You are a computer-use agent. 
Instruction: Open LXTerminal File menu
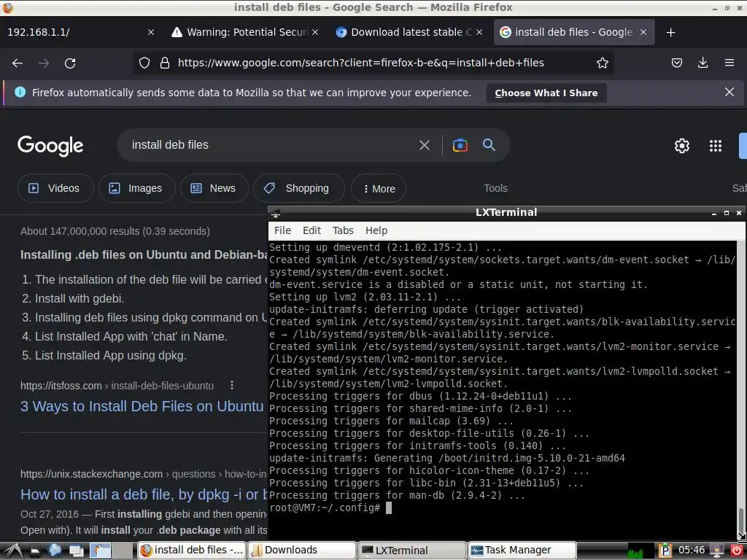282,230
